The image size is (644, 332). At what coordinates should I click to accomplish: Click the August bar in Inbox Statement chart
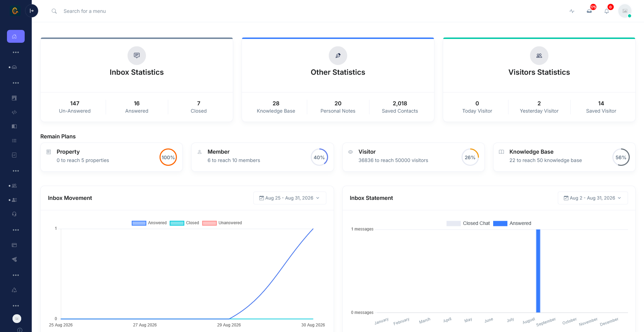(538, 271)
